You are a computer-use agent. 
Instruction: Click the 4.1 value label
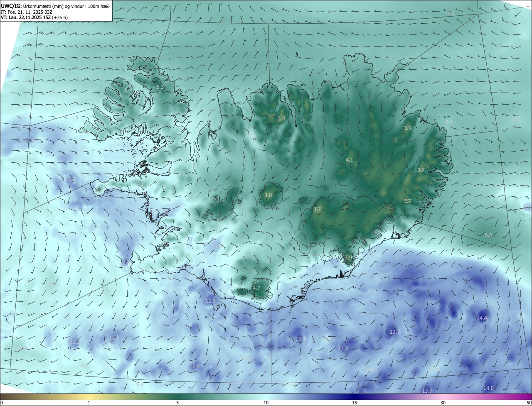tap(349, 160)
